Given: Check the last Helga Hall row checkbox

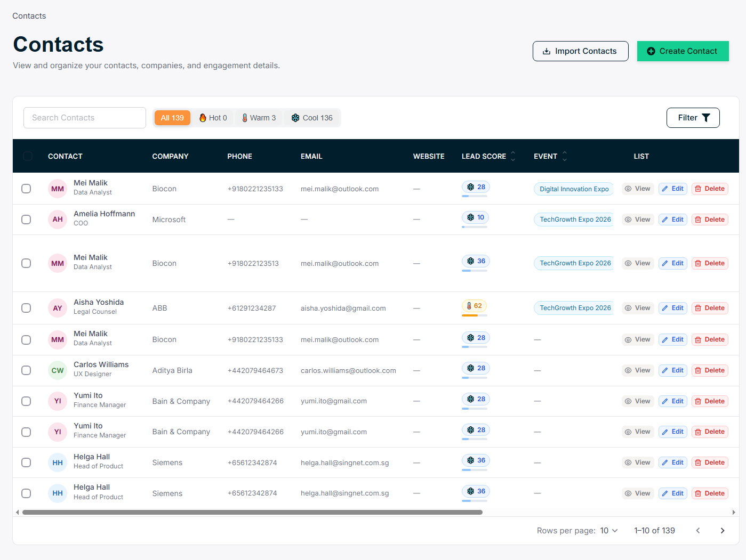Looking at the screenshot, I should pyautogui.click(x=26, y=493).
